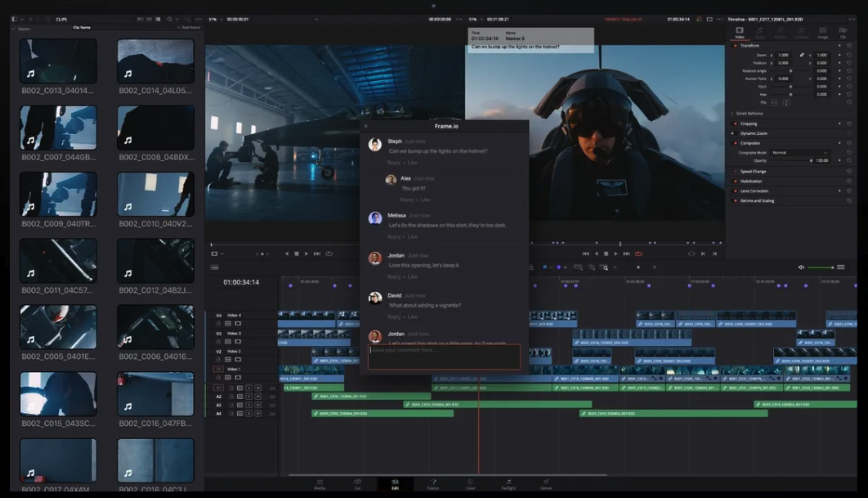Image resolution: width=868 pixels, height=498 pixels.
Task: Open the Deliver page
Action: pyautogui.click(x=546, y=484)
